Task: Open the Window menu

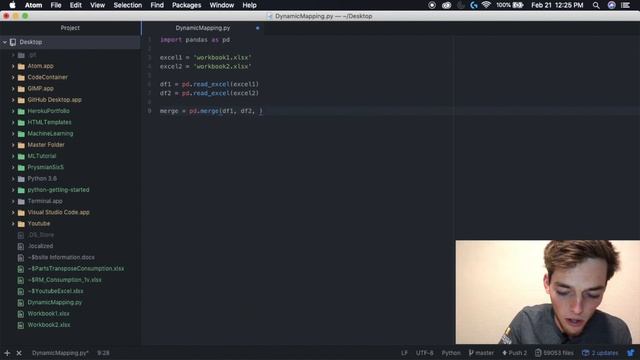Action: click(222, 5)
